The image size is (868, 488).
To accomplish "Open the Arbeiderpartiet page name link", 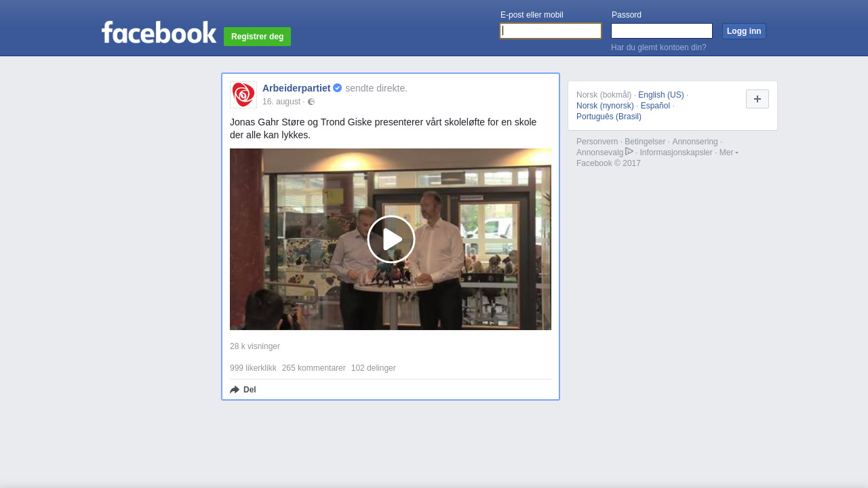I will (x=296, y=88).
